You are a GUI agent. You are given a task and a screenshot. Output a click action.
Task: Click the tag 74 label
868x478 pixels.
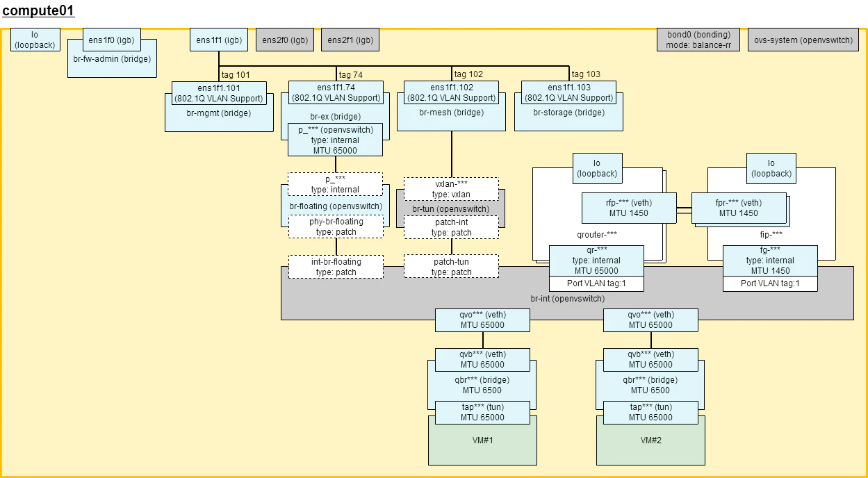[350, 74]
